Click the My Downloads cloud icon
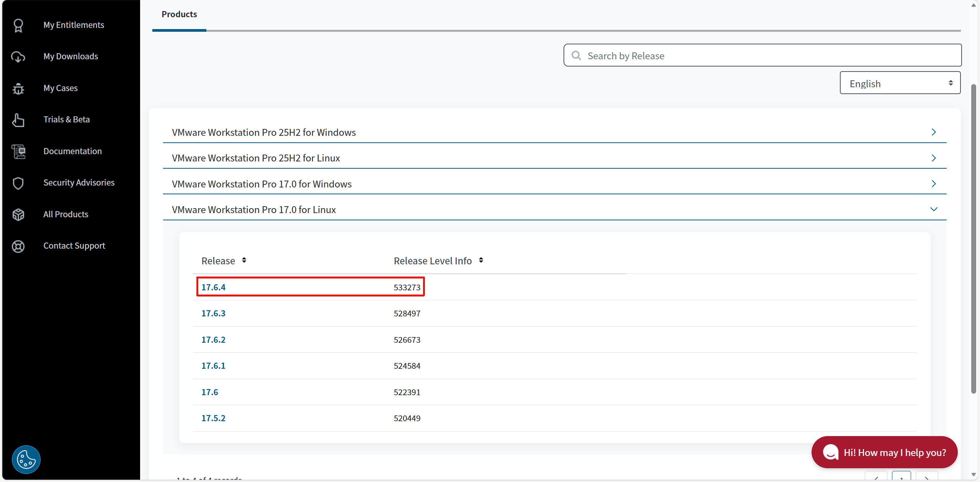The image size is (980, 482). 18,57
